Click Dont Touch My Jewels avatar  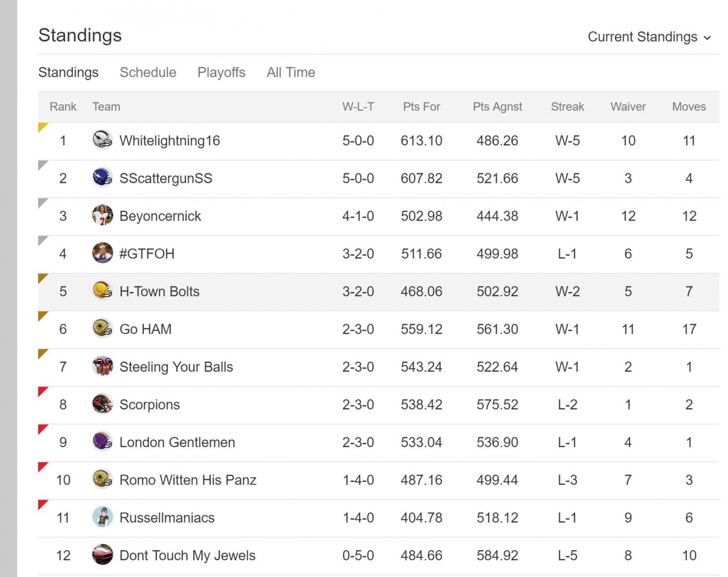click(102, 555)
